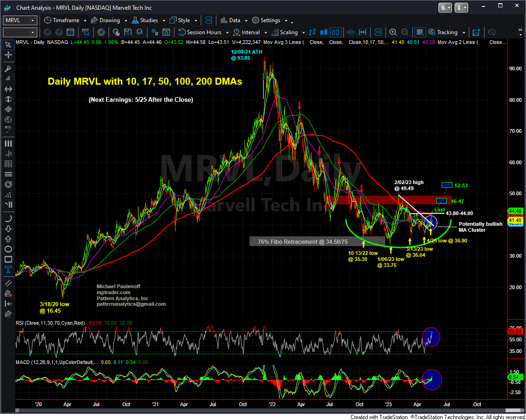Image resolution: width=526 pixels, height=420 pixels.
Task: Click the save chart disk icon
Action: coord(127,32)
